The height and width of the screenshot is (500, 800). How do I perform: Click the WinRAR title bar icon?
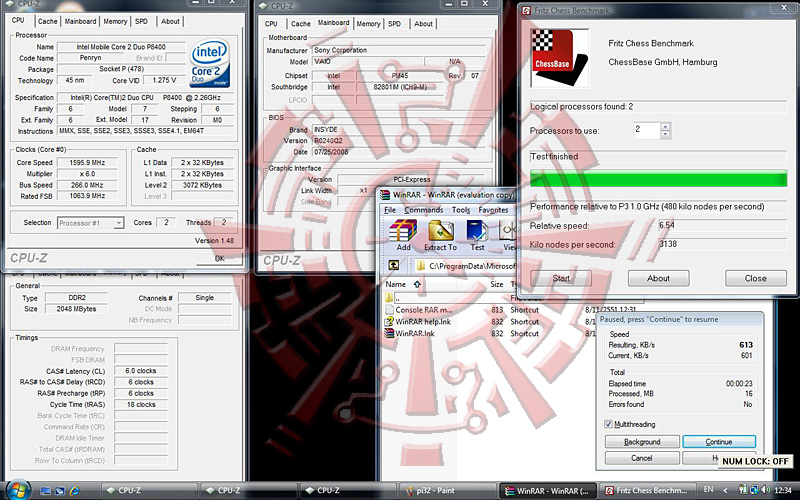click(384, 194)
